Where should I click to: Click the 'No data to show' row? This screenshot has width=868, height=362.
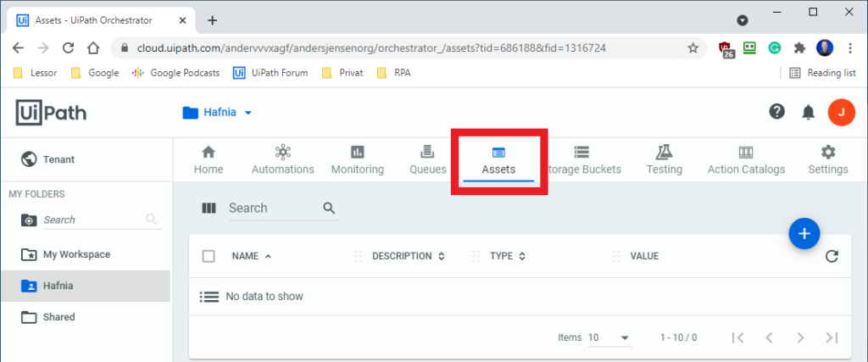pyautogui.click(x=520, y=297)
